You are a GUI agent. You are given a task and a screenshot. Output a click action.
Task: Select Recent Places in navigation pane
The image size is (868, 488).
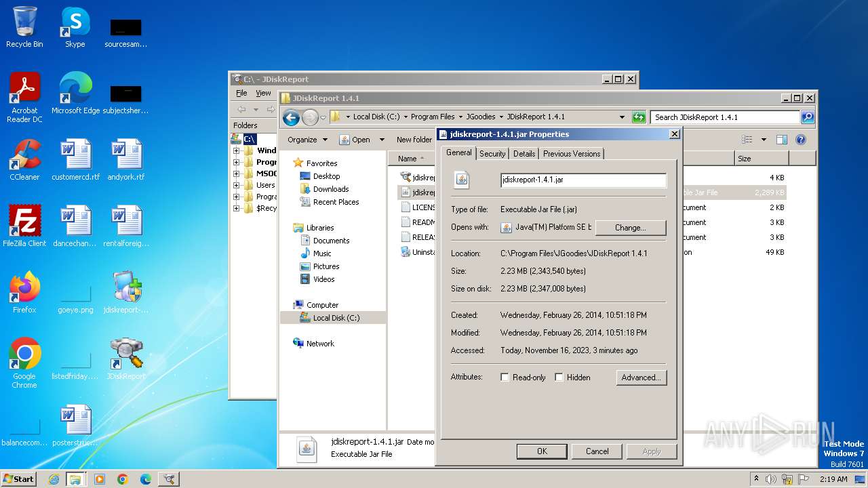(336, 202)
